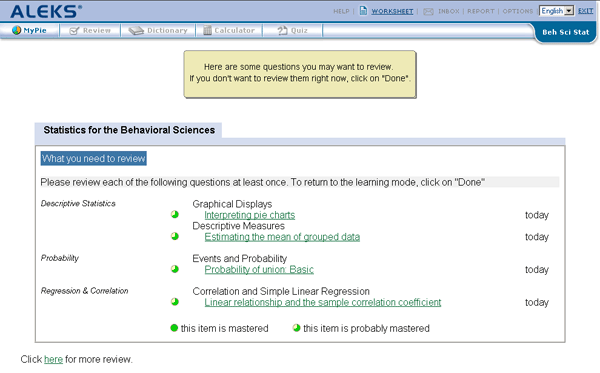Image resolution: width=600 pixels, height=373 pixels.
Task: Click the ALEKS logo
Action: pyautogui.click(x=46, y=11)
